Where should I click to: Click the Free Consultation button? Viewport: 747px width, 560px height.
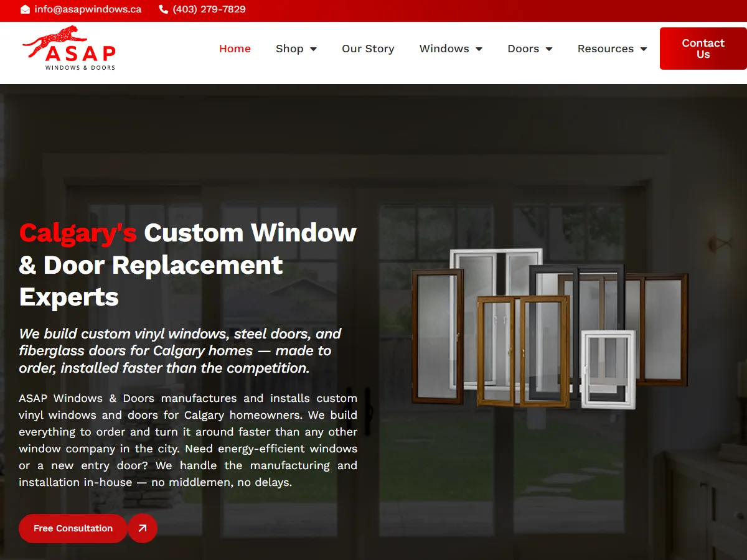click(73, 528)
